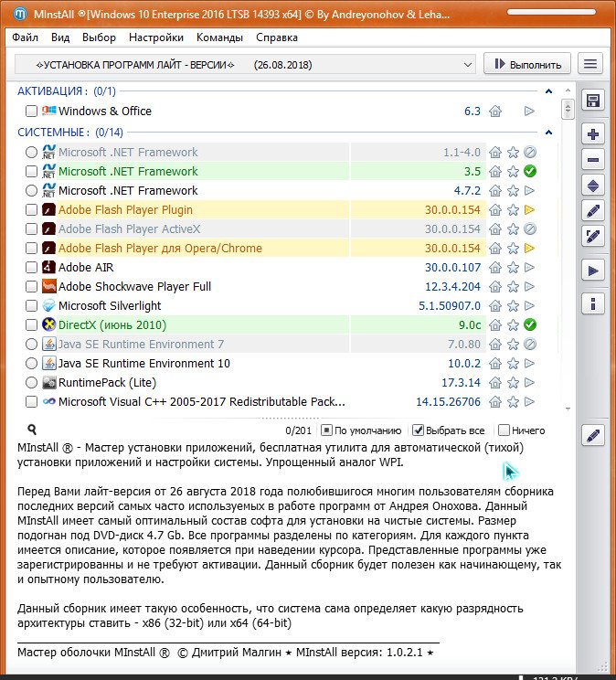
Task: Click play arrow for Microsoft Silverlight
Action: (529, 306)
